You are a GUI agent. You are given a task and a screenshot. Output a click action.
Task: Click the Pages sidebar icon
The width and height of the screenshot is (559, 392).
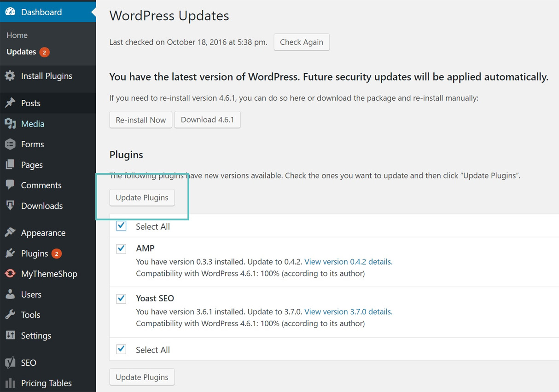10,165
